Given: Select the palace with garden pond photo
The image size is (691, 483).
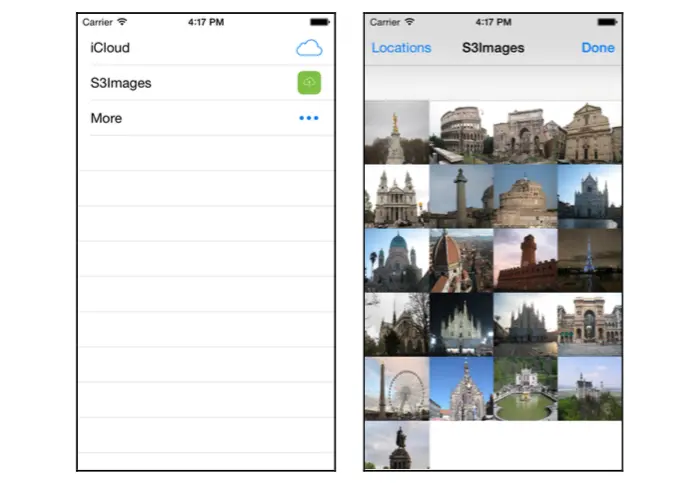Looking at the screenshot, I should [525, 388].
